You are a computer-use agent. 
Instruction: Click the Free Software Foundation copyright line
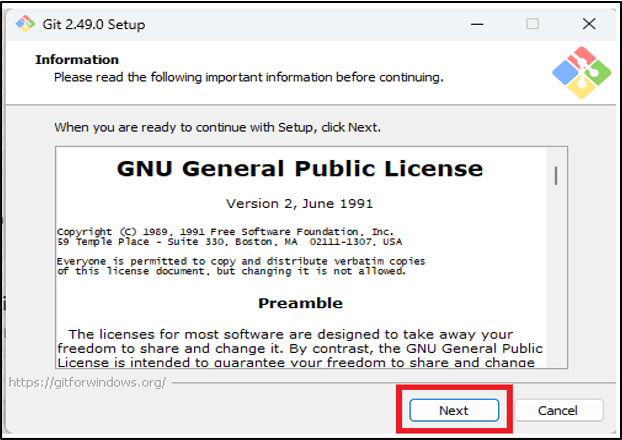tap(225, 231)
